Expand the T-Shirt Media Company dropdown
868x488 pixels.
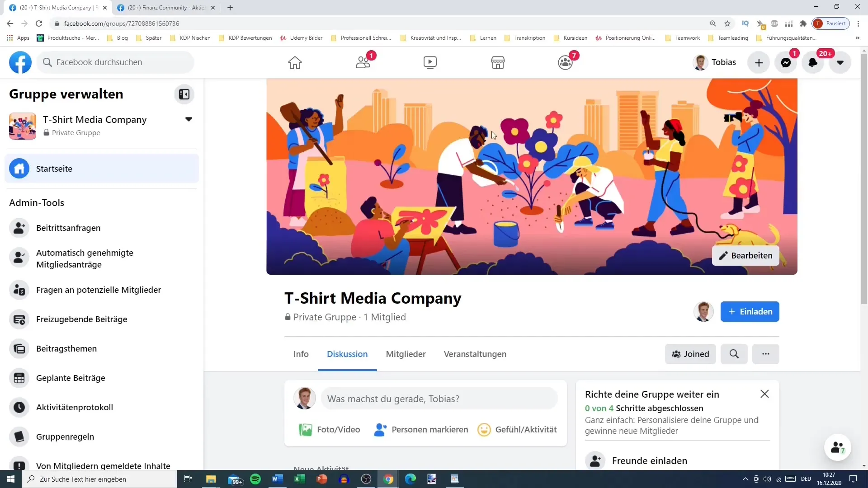pos(189,118)
